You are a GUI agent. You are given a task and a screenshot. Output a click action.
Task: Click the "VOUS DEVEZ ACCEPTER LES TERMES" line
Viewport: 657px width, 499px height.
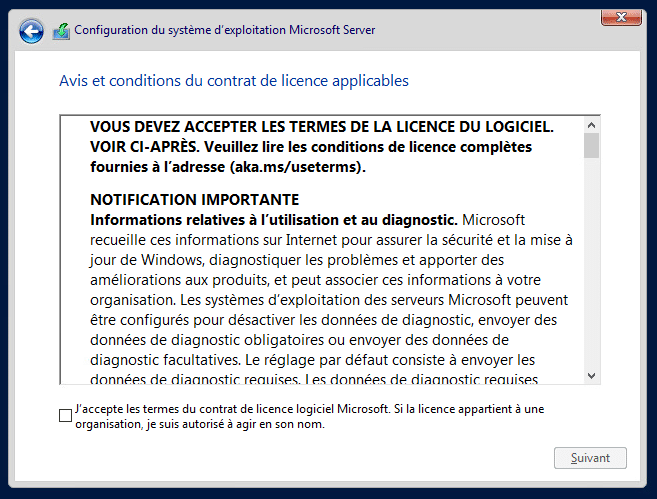point(321,126)
